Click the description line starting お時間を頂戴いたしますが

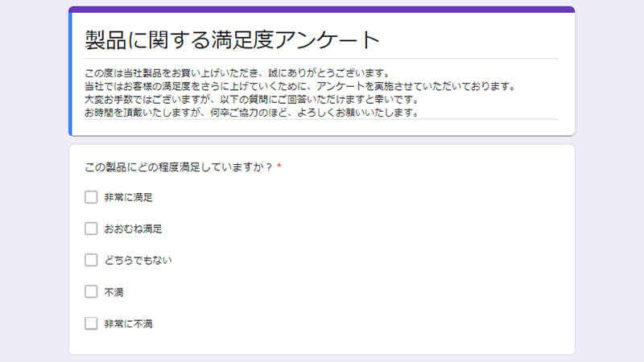point(251,112)
